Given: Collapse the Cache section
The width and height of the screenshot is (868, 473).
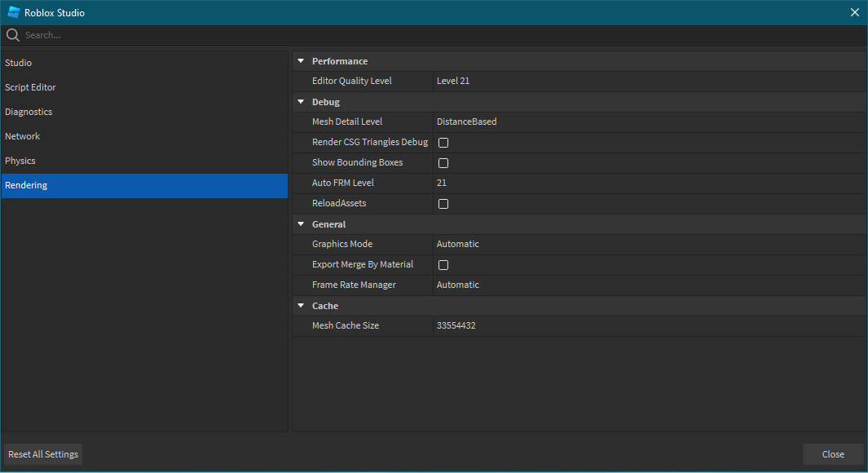Looking at the screenshot, I should point(301,306).
